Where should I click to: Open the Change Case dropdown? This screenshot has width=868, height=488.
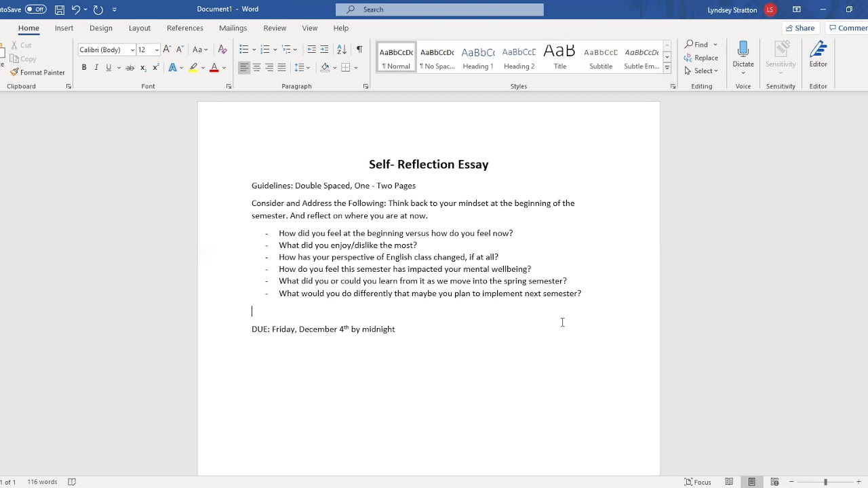(x=199, y=49)
